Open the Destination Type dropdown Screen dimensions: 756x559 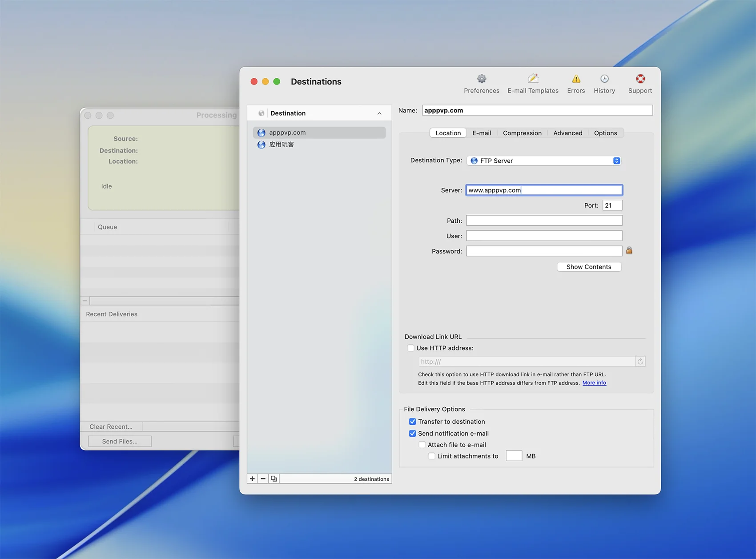pos(544,161)
